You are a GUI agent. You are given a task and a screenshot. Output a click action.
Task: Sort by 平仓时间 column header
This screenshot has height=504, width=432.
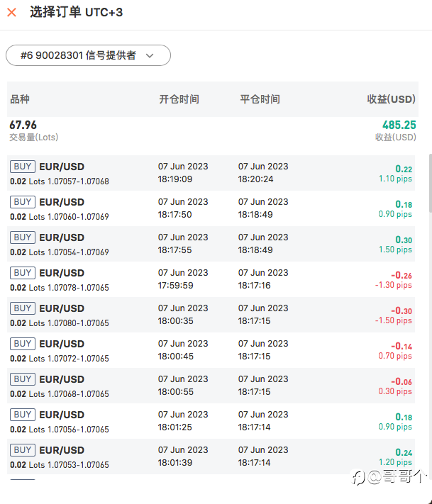coord(260,99)
